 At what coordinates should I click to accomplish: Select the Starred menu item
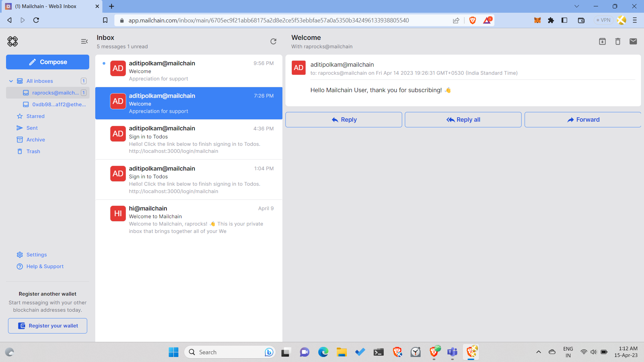35,116
